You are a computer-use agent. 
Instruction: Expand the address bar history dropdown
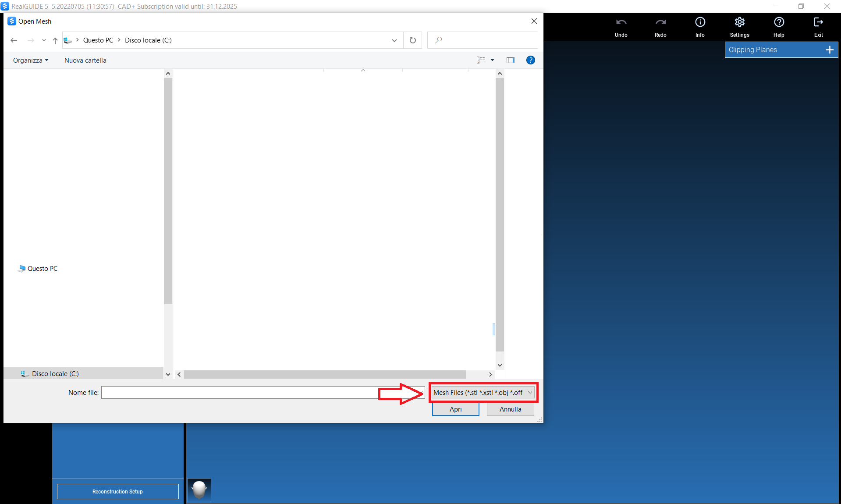(x=394, y=40)
